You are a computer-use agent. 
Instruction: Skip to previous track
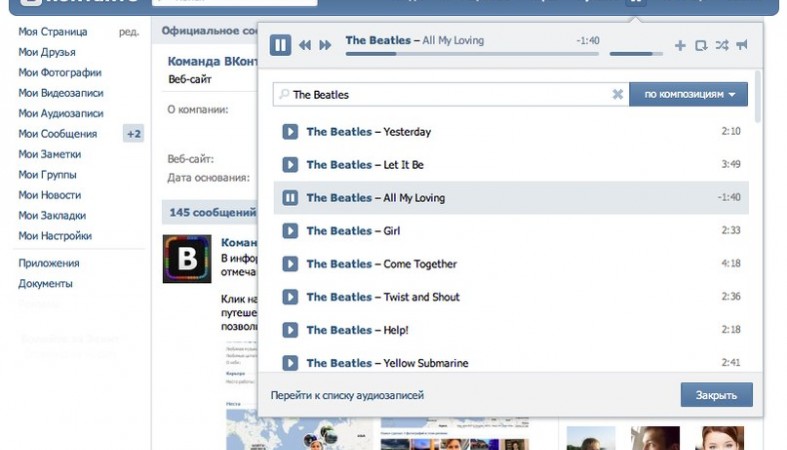tap(305, 45)
